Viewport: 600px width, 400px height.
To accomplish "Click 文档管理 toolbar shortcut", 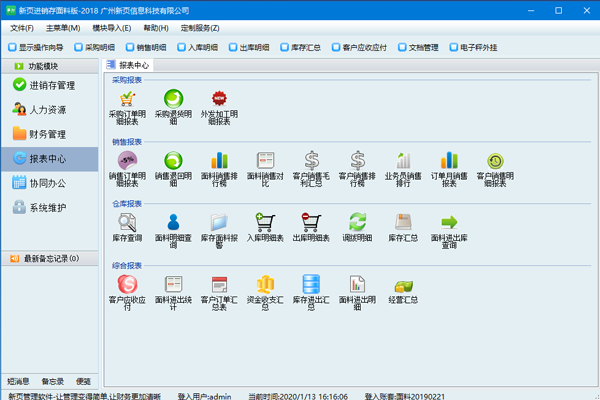I will [419, 47].
